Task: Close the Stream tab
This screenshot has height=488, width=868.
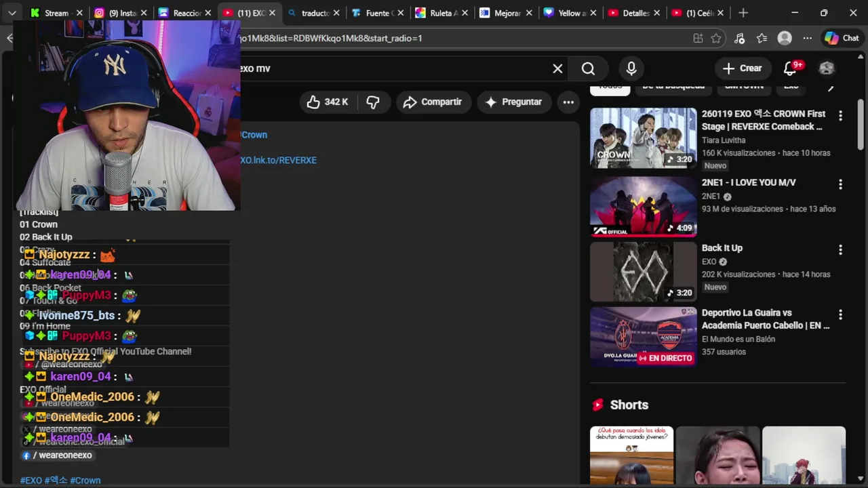Action: [79, 13]
